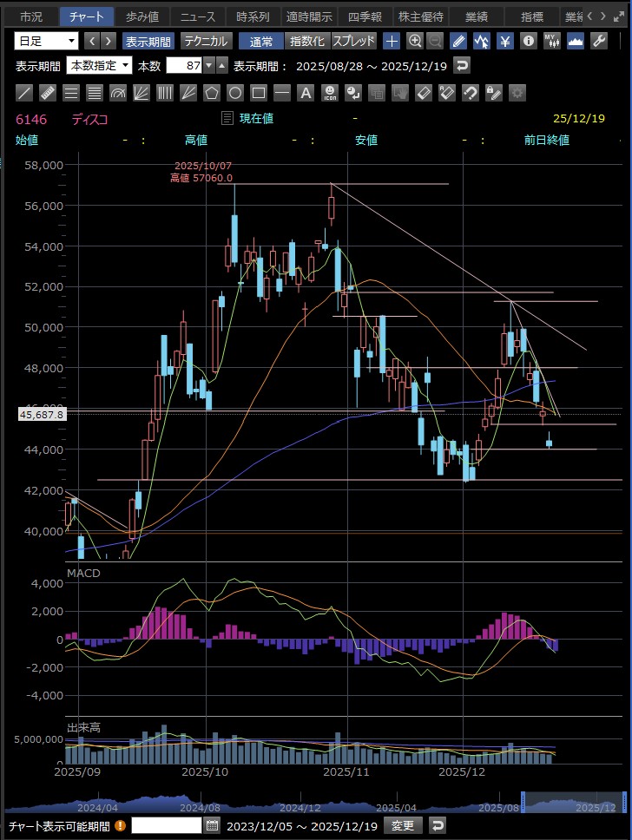
Task: Expand the 本数指定 period dropdown
Action: tap(100, 65)
